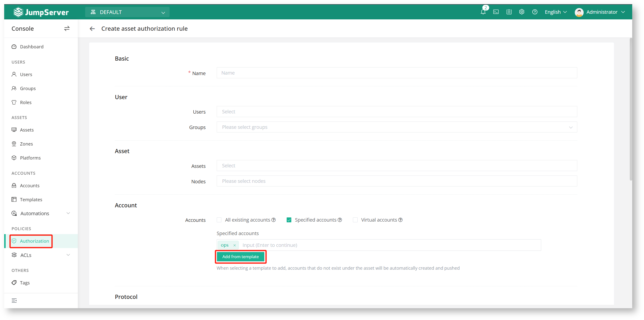Image resolution: width=644 pixels, height=320 pixels.
Task: Show help for All existing accounts
Action: pyautogui.click(x=273, y=220)
